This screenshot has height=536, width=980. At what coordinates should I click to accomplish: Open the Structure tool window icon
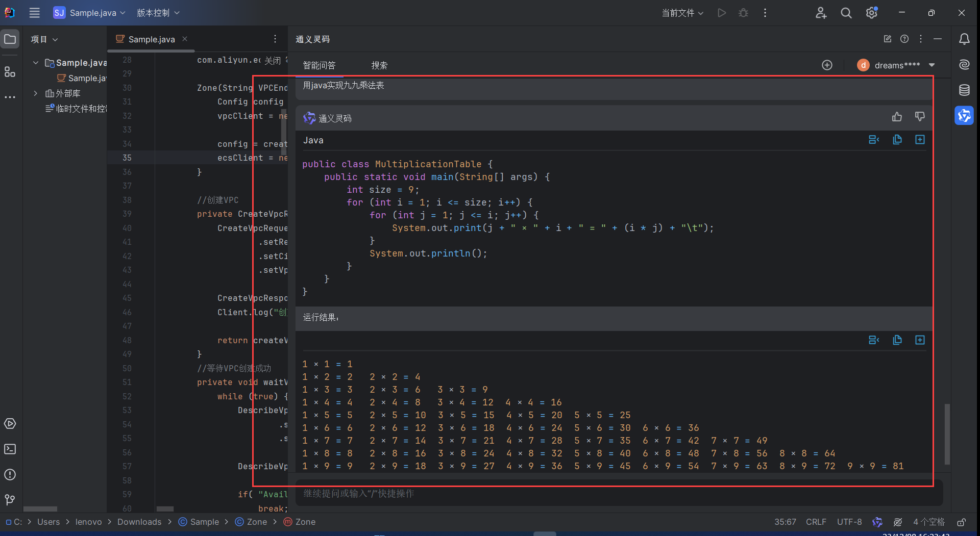(10, 72)
